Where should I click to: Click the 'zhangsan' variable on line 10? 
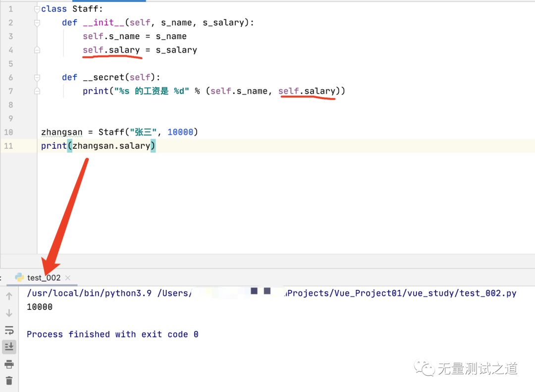click(62, 132)
